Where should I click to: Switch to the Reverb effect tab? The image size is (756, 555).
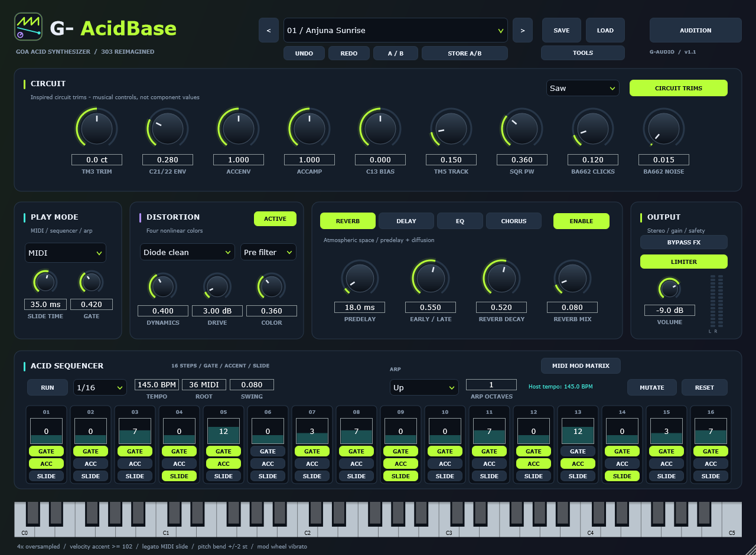point(348,221)
